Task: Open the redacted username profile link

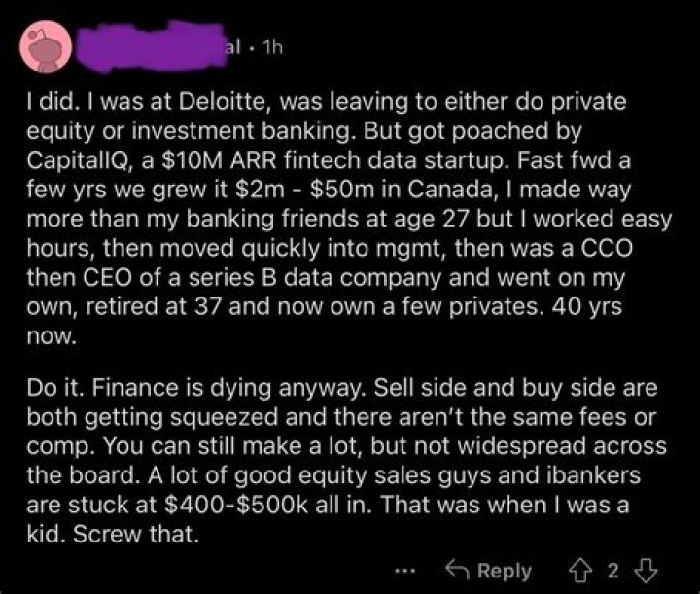Action: (146, 47)
